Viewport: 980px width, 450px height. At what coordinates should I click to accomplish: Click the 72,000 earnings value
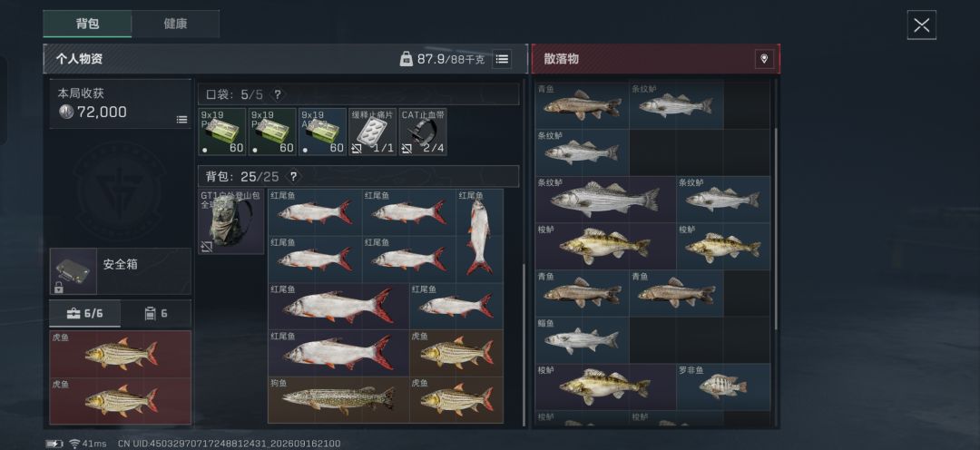tap(102, 112)
